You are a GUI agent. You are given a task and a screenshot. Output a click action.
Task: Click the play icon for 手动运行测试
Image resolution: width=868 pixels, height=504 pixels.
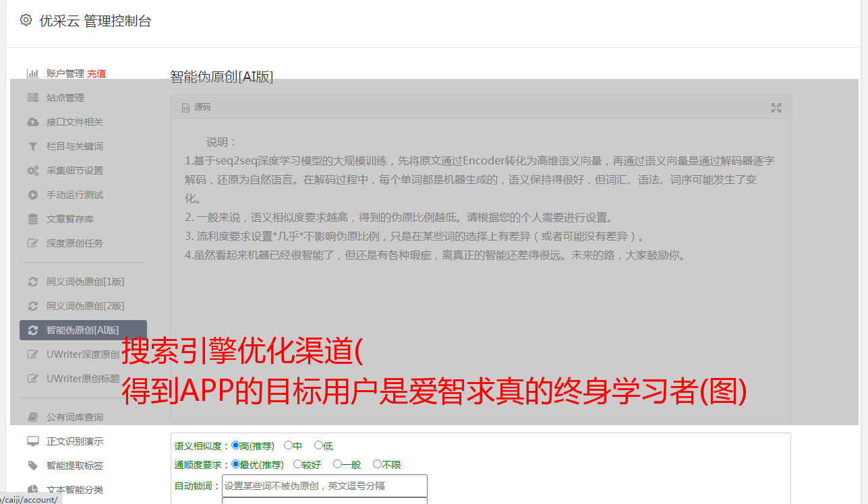[32, 195]
